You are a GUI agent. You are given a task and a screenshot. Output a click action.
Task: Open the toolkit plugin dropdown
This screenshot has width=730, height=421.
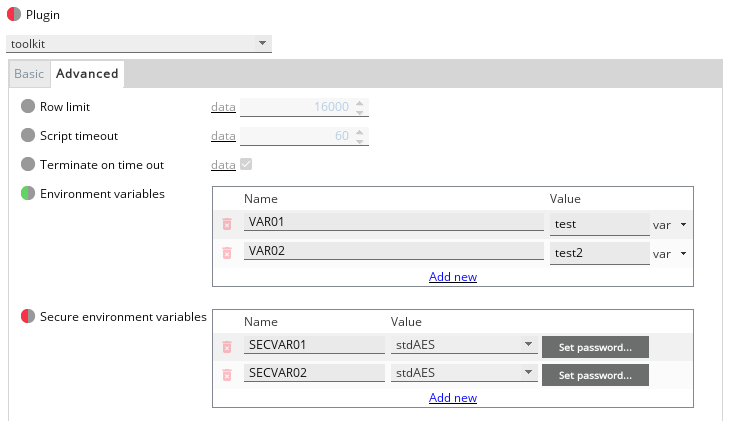(139, 44)
